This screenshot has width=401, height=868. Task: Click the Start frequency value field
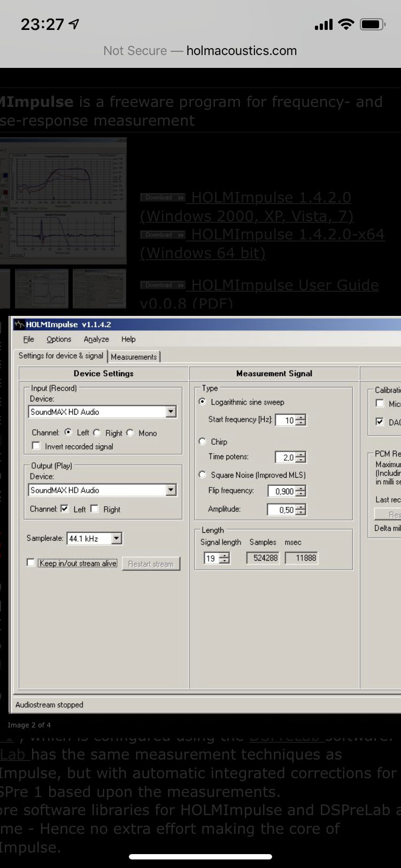pyautogui.click(x=286, y=420)
